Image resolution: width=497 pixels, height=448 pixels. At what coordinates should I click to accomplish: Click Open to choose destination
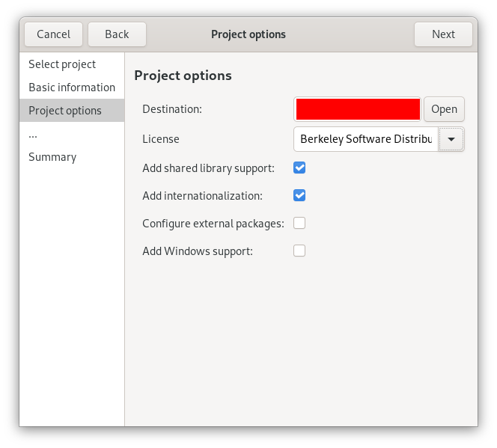coord(444,109)
